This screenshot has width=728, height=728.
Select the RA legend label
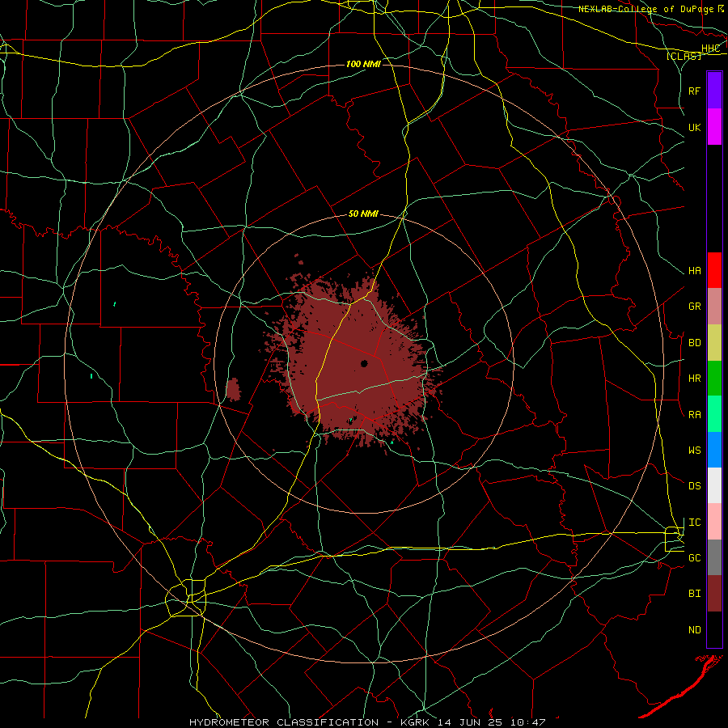click(694, 414)
